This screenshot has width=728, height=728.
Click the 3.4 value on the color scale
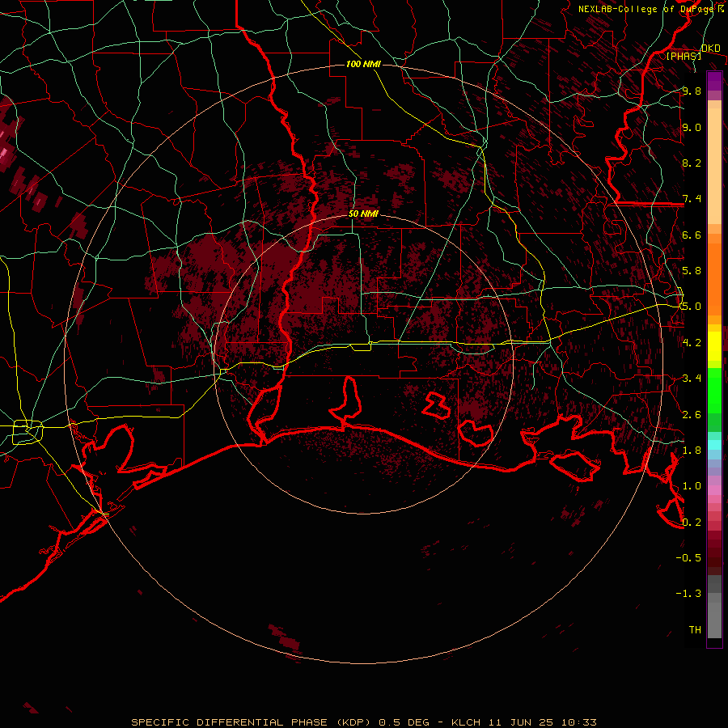692,378
